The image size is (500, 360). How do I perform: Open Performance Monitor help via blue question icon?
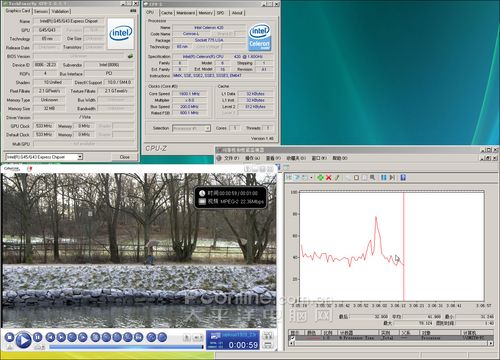[403, 178]
